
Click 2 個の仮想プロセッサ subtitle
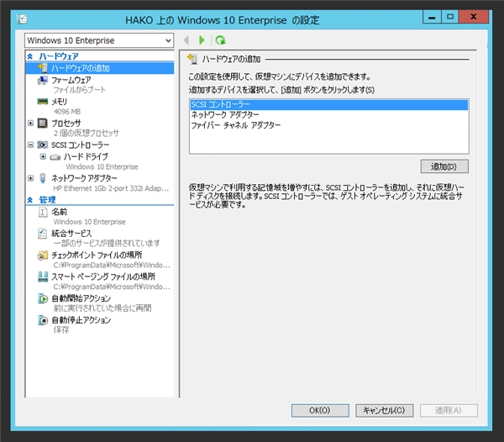click(x=87, y=133)
